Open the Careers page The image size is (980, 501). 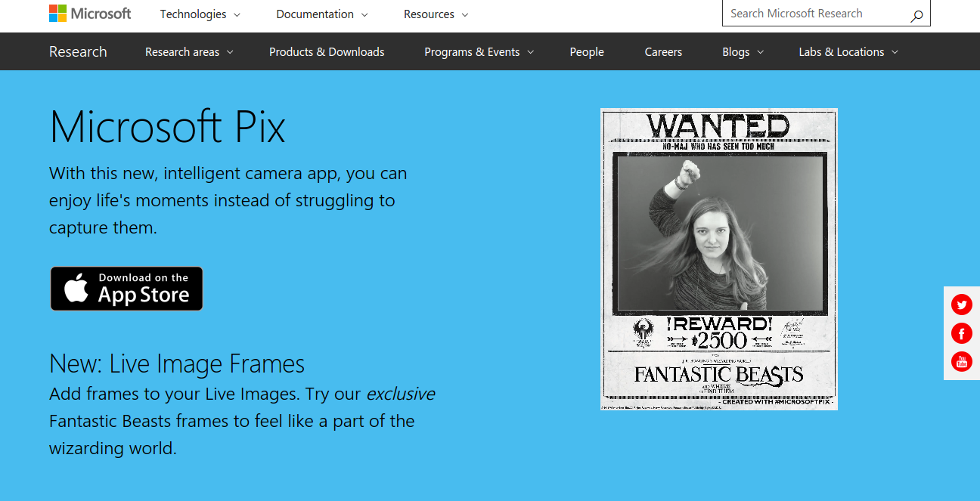click(663, 52)
